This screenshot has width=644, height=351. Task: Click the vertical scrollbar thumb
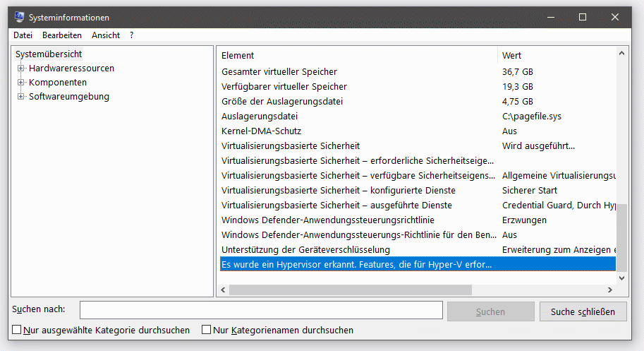point(622,238)
